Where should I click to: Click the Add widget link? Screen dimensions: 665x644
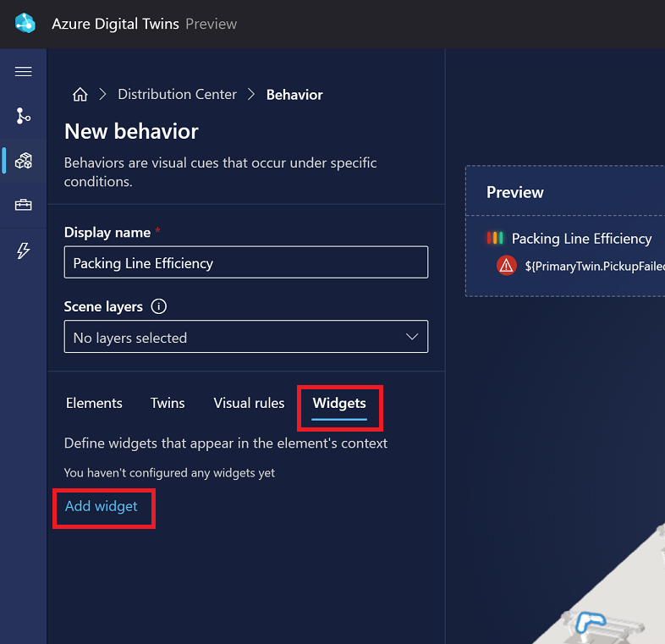pyautogui.click(x=101, y=506)
